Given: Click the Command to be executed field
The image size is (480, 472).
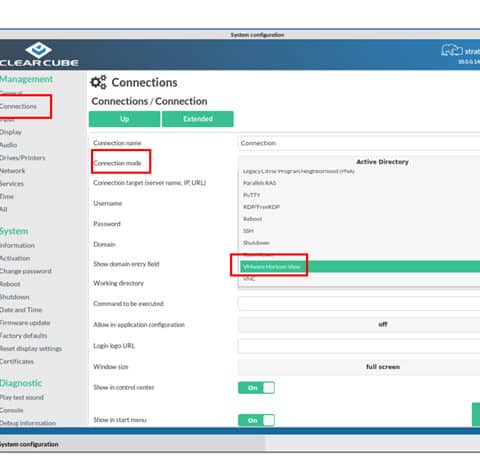Looking at the screenshot, I should (359, 304).
